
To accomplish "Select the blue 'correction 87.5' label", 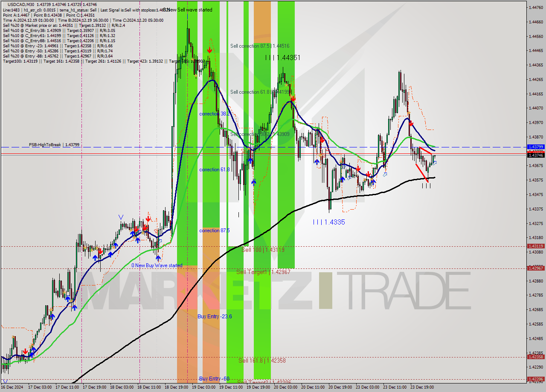I will [x=215, y=231].
